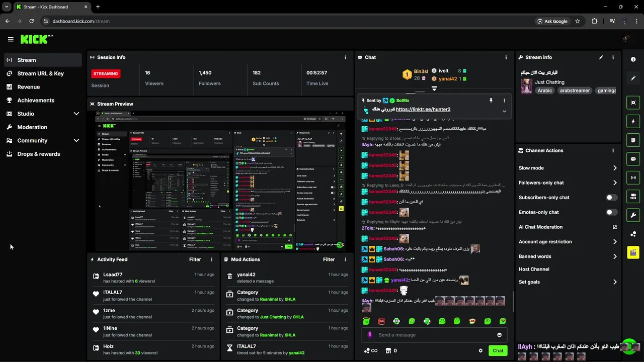Screen dimensions: 644x362
Task: Open Session Info three-dot menu
Action: [345, 57]
